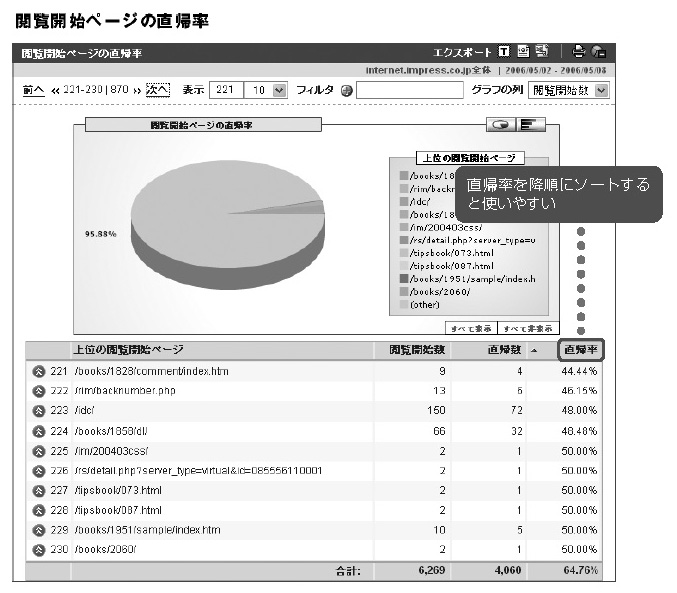Viewport: 677px width, 593px height.
Task: Print the report via printer icon
Action: tap(578, 52)
